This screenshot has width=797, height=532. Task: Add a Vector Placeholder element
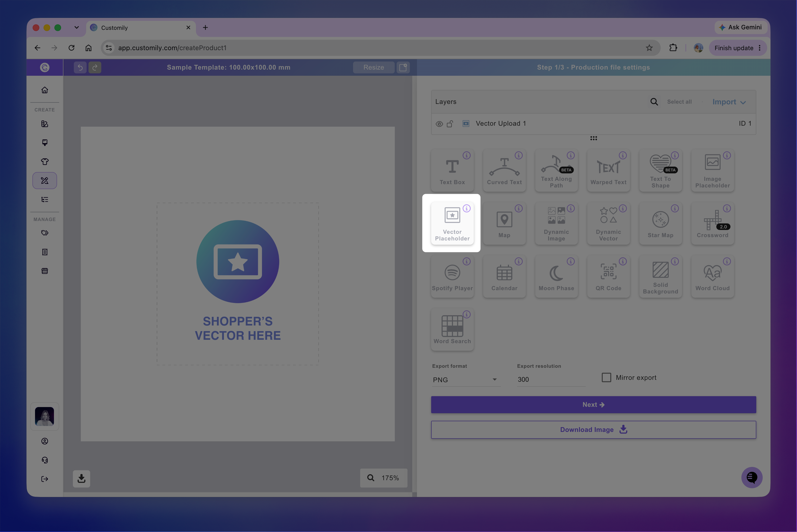452,223
